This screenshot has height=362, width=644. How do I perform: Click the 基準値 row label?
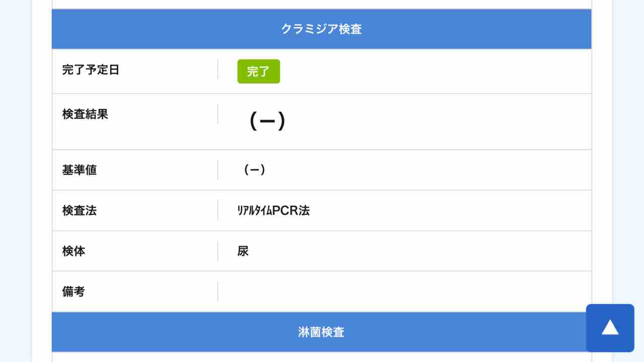pos(79,170)
